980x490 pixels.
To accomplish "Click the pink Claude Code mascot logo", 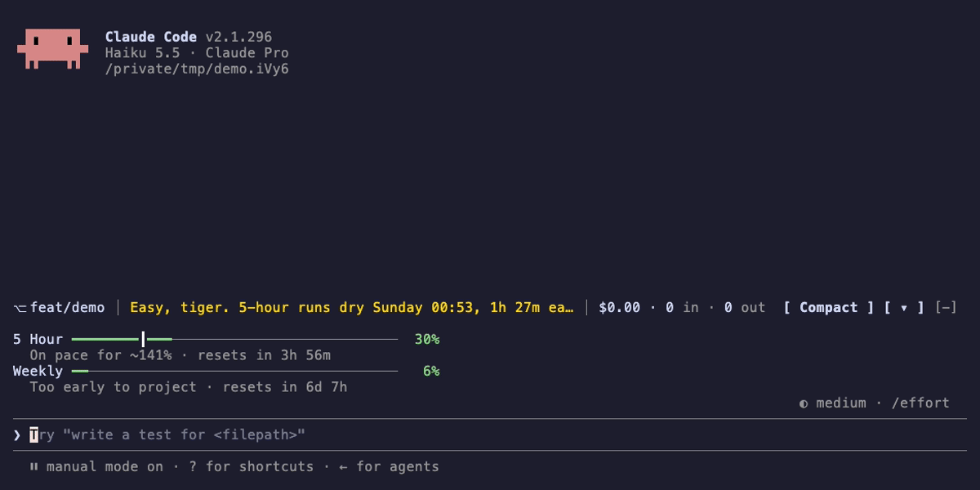I will (52, 49).
